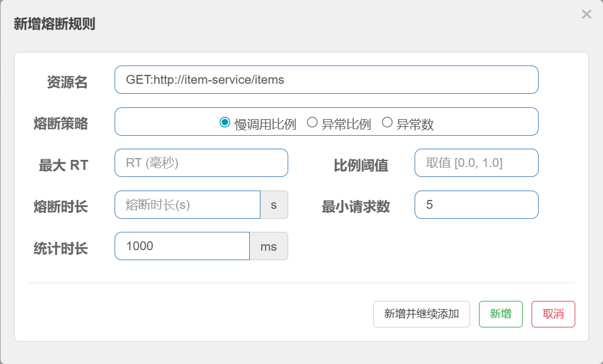Click the 熔断时长 label

[61, 207]
